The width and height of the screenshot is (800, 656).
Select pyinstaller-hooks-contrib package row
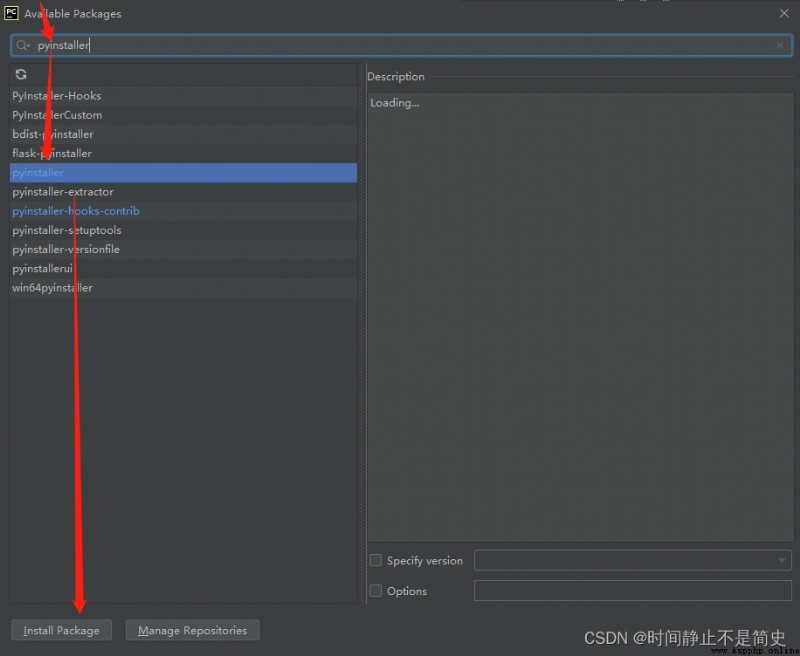coord(183,211)
